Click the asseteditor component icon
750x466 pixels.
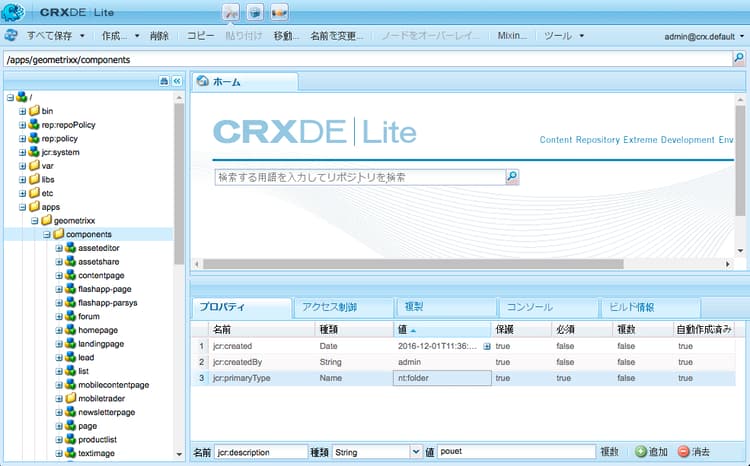point(71,248)
